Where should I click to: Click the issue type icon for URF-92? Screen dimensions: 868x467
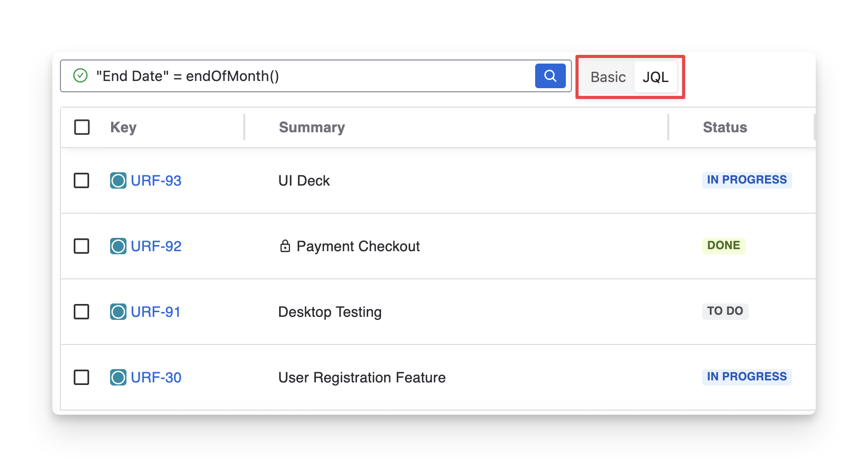point(118,246)
